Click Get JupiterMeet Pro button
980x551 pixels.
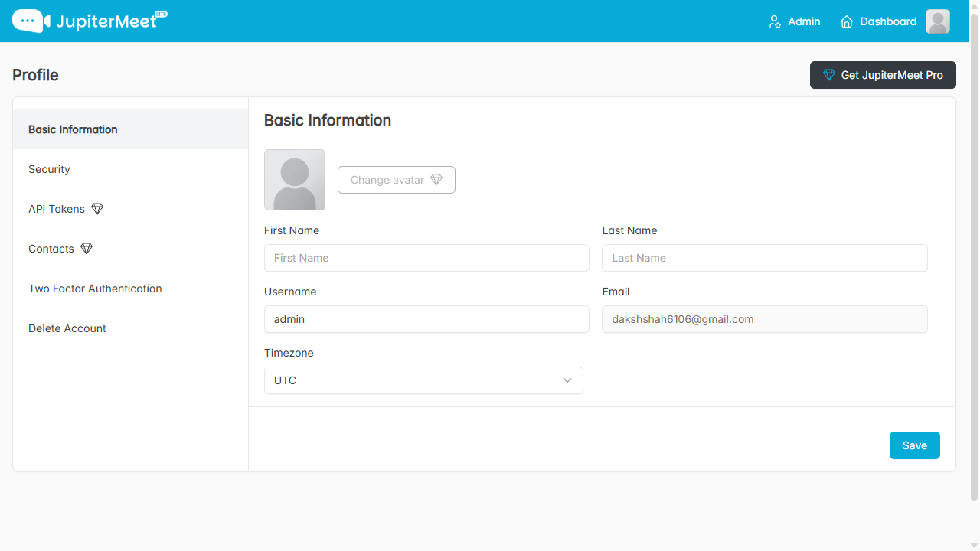pyautogui.click(x=883, y=75)
